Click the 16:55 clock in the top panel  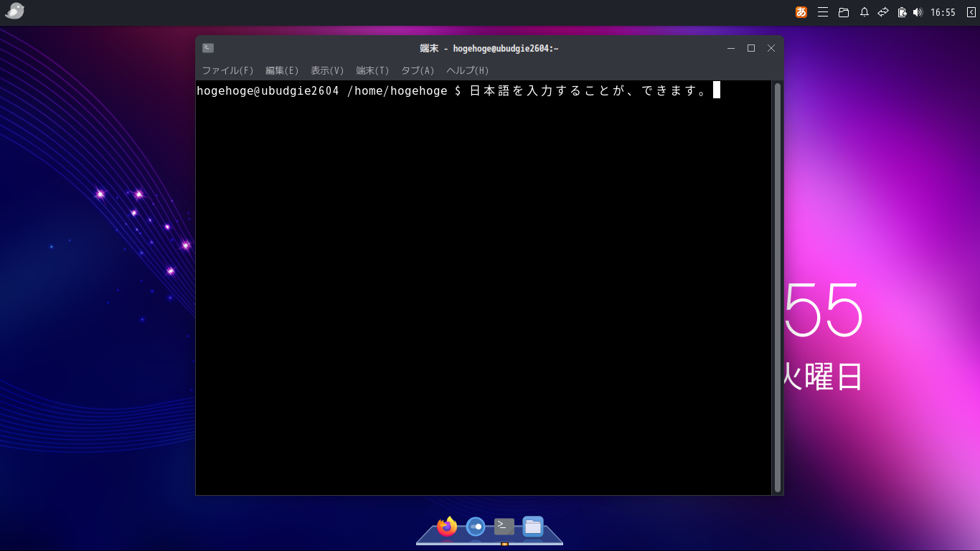[943, 12]
